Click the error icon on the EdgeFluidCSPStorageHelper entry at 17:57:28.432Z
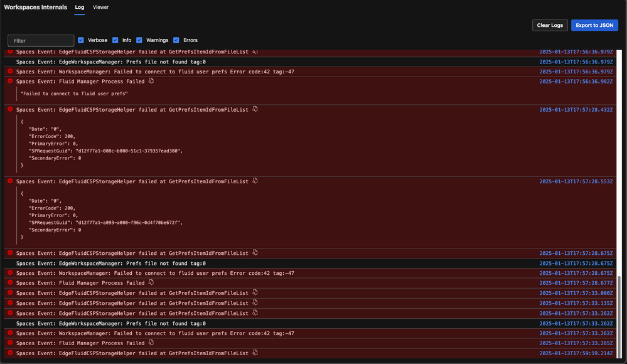Screen dimensions: 627x364 click(x=10, y=109)
